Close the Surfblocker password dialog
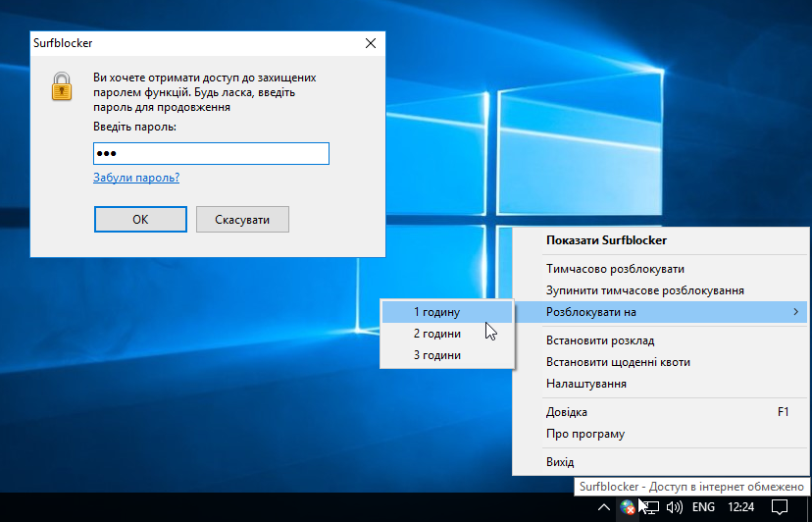Image resolution: width=812 pixels, height=522 pixels. [371, 43]
